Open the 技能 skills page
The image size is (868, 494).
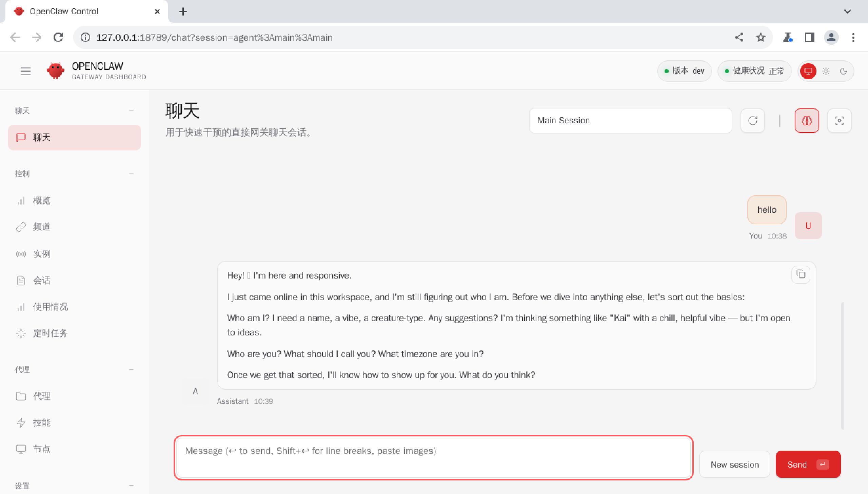click(x=75, y=423)
